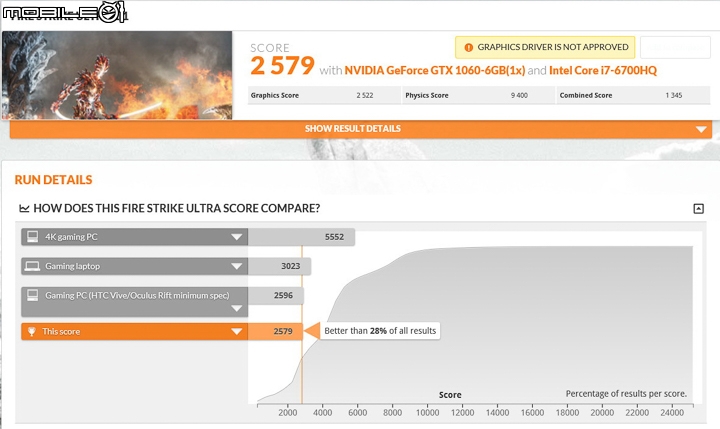720x429 pixels.
Task: Click the 5552 score bar value
Action: tap(334, 237)
